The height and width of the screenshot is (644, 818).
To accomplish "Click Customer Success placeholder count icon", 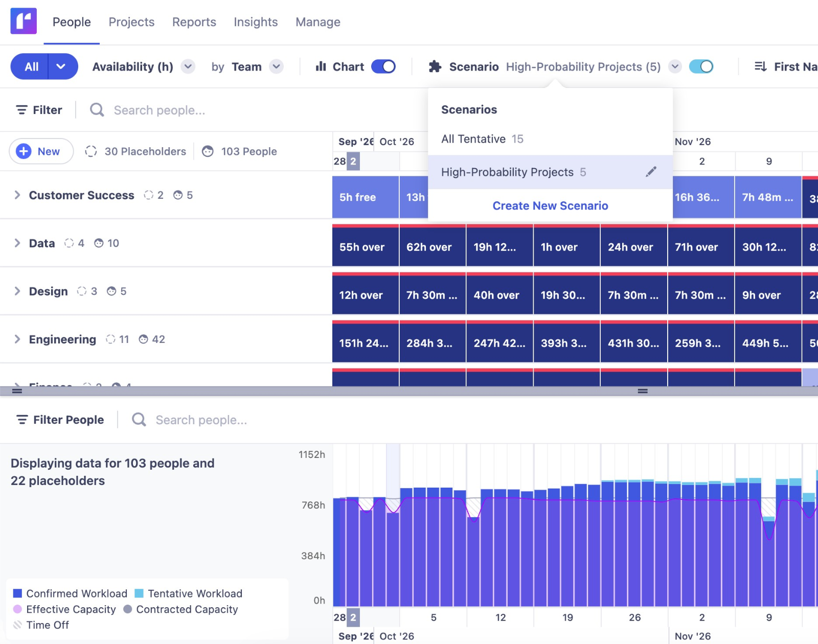I will tap(149, 195).
